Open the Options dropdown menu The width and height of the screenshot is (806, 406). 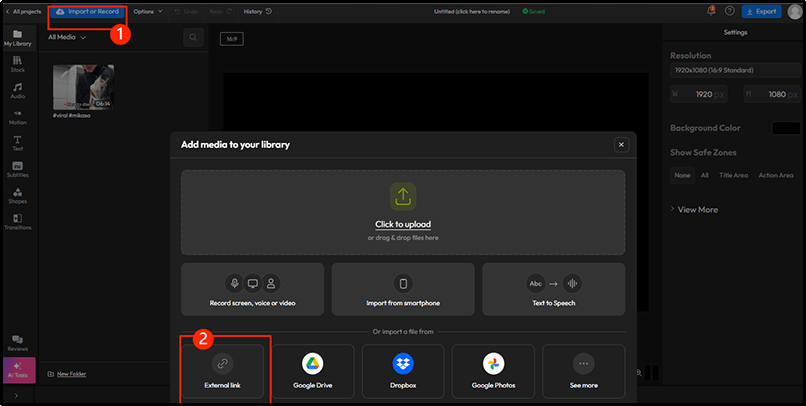(148, 11)
